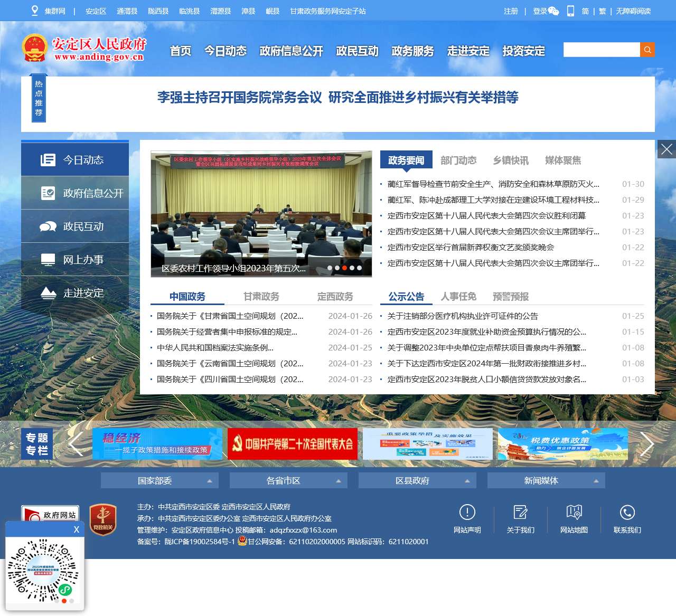Open 今日动态 in the left sidebar
Screen dimensions: 676x616
75,160
